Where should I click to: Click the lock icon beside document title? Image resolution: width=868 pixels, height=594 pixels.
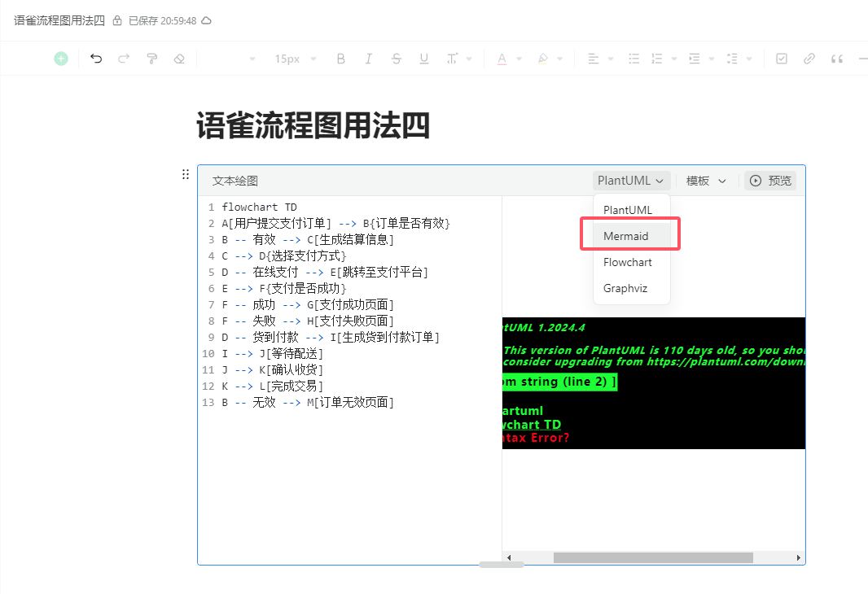[117, 21]
